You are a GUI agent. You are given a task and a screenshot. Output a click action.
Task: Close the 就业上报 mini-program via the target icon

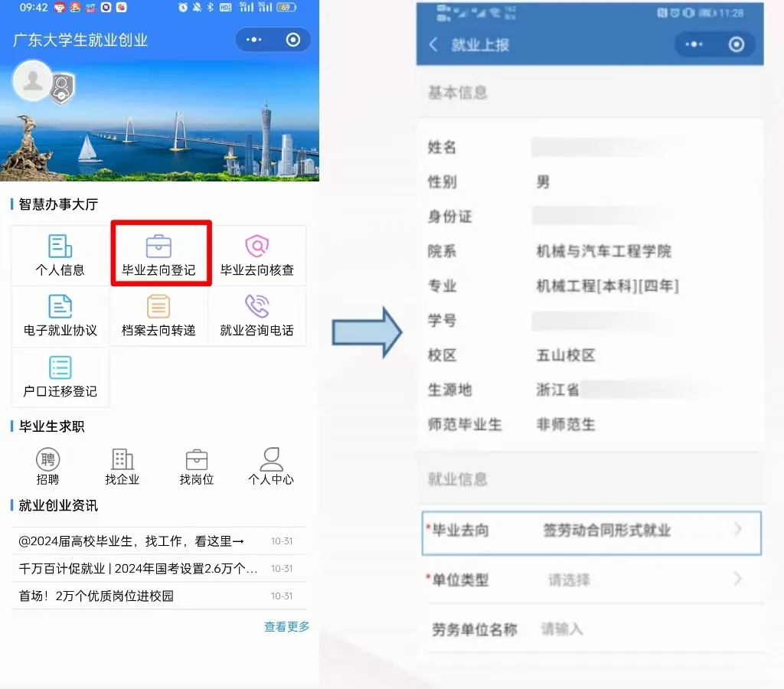tap(736, 44)
